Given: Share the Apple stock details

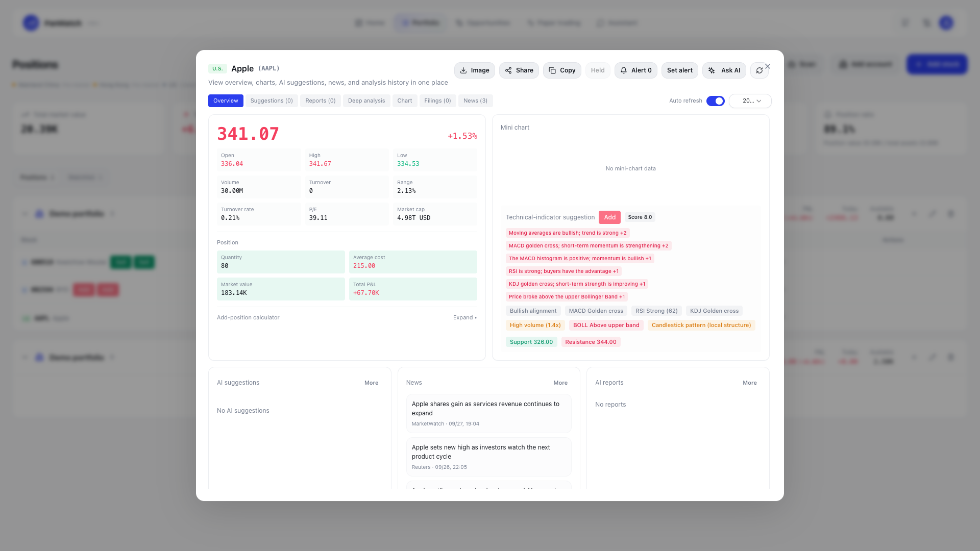Looking at the screenshot, I should click(x=519, y=70).
